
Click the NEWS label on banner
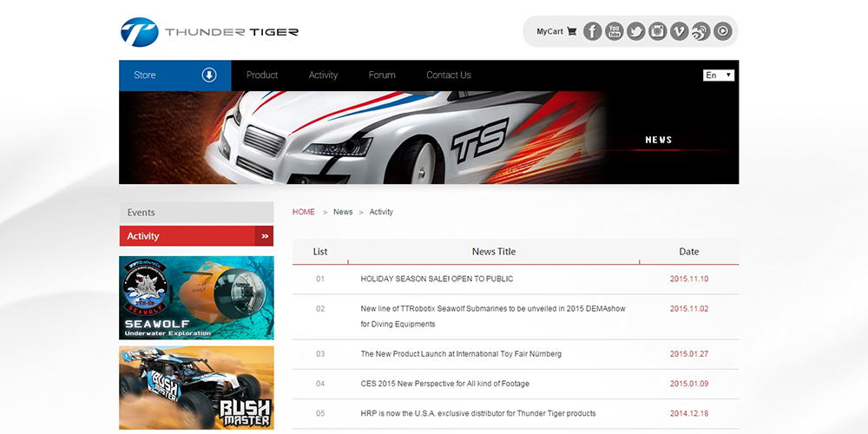[659, 140]
